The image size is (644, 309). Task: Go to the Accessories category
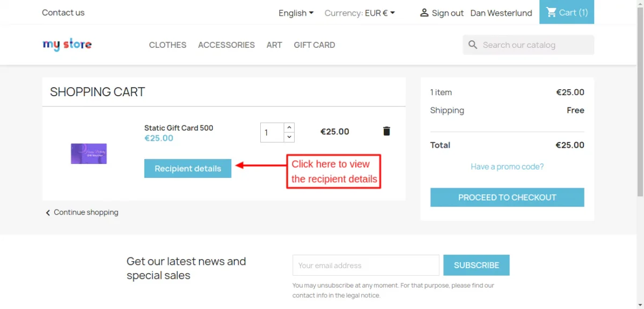coord(226,45)
